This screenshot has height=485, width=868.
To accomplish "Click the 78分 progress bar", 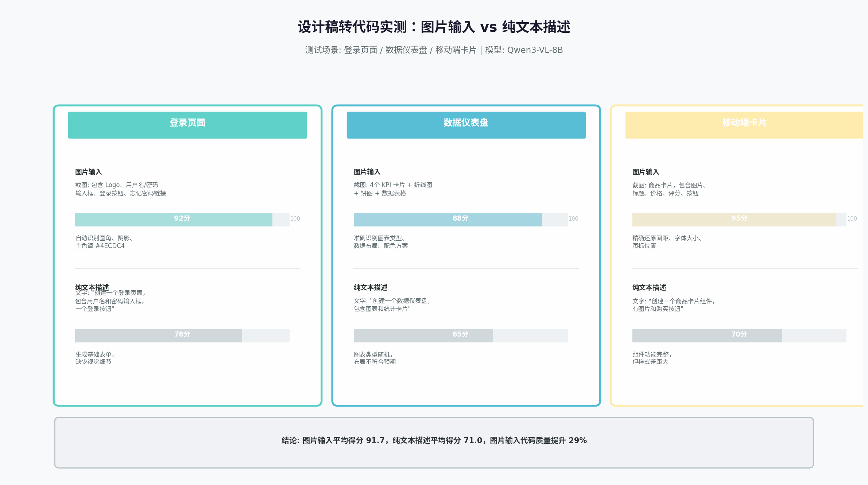I will [182, 336].
